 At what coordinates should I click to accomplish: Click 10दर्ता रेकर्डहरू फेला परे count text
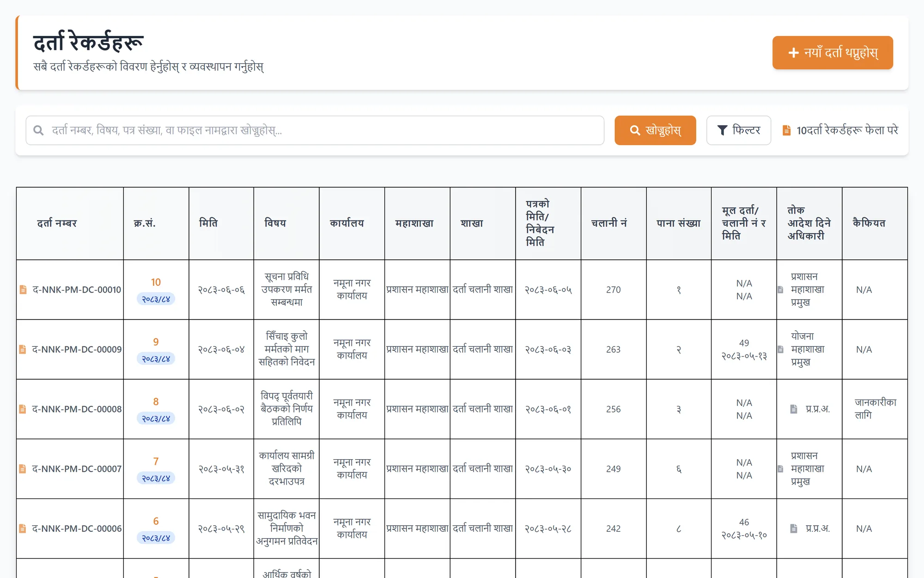pos(847,130)
